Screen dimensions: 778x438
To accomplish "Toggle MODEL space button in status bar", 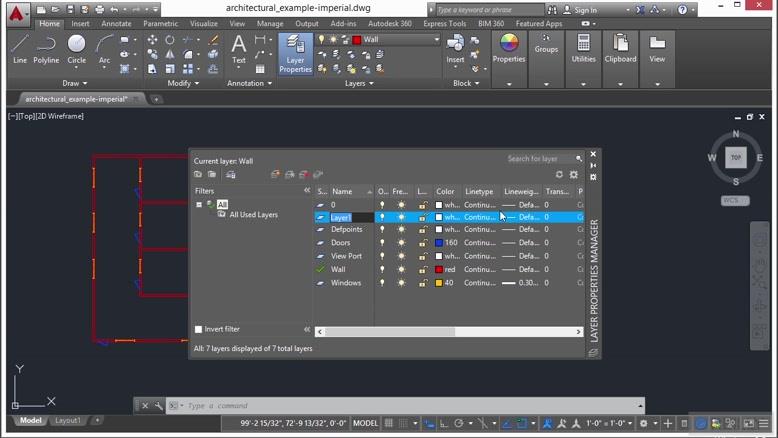I will (x=365, y=423).
